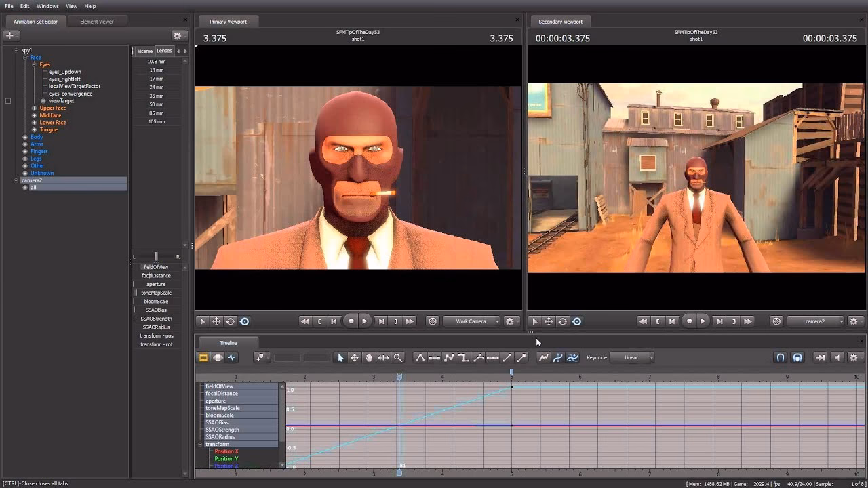Viewport: 868px width, 488px height.
Task: Click primary viewport rotate manipulator icon
Action: (x=231, y=321)
